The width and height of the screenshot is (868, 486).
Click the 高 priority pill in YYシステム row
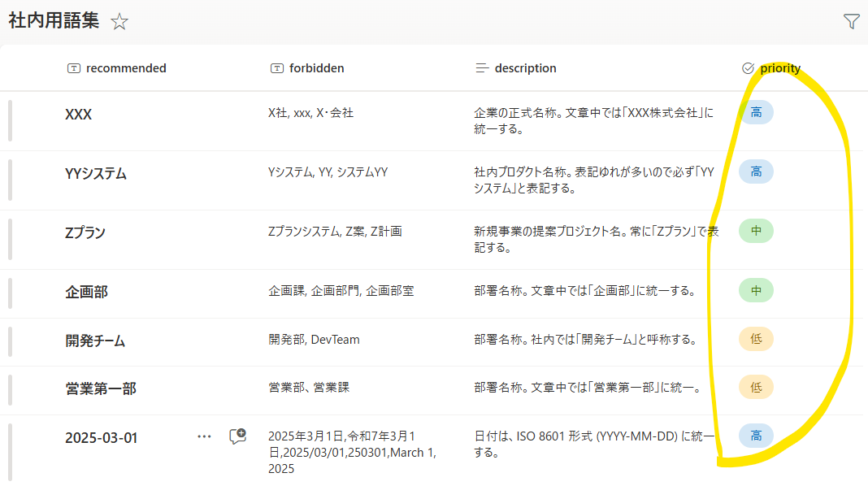(756, 171)
